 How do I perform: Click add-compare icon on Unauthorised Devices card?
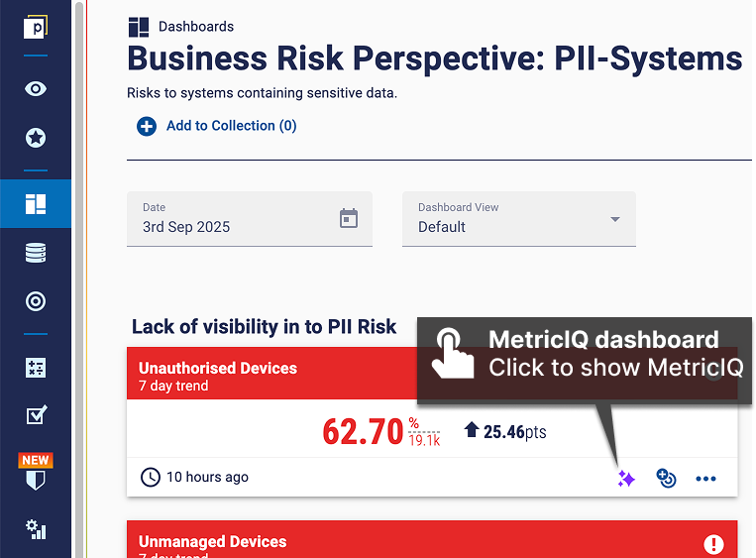pos(666,478)
